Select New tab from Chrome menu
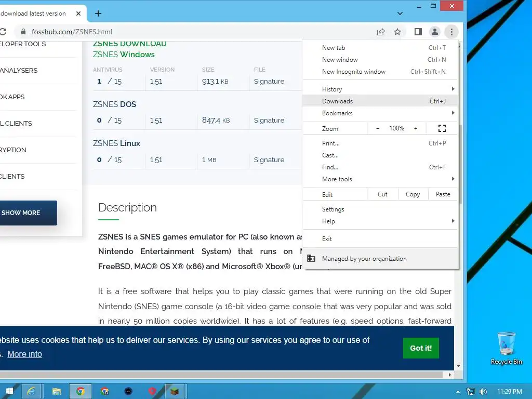Screen dimensions: 532x399 (x=380, y=48)
